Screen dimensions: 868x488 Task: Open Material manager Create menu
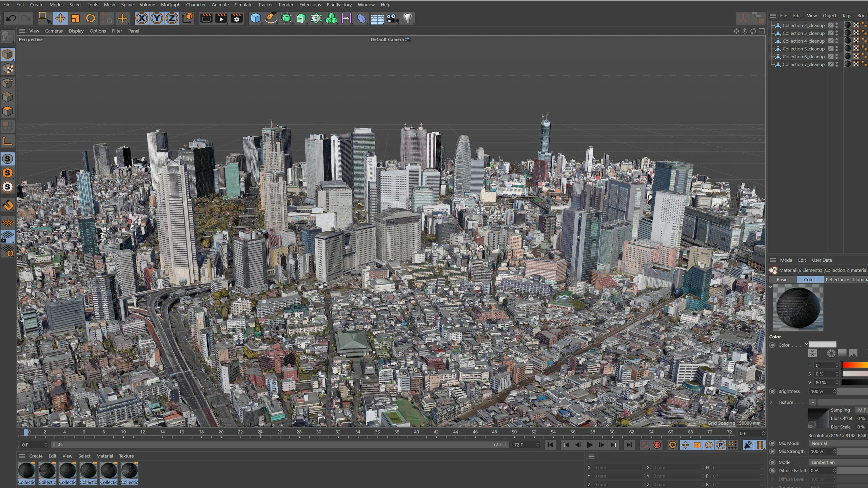coord(36,456)
